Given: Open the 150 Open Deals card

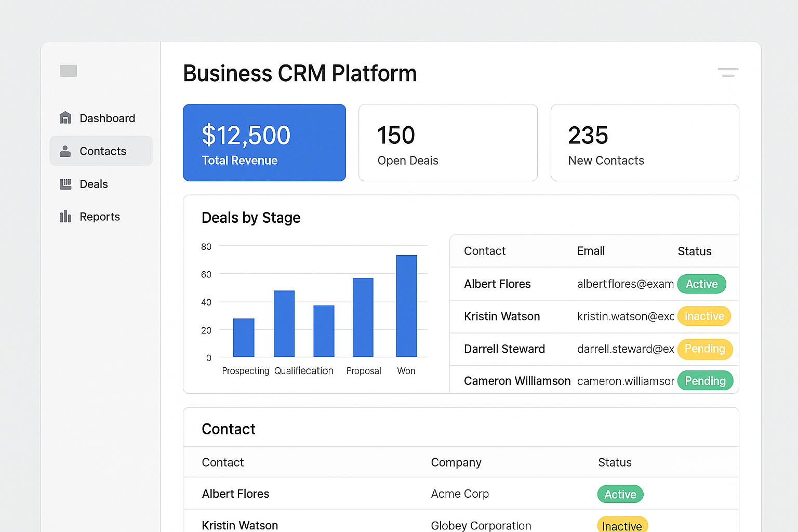Looking at the screenshot, I should (x=448, y=142).
